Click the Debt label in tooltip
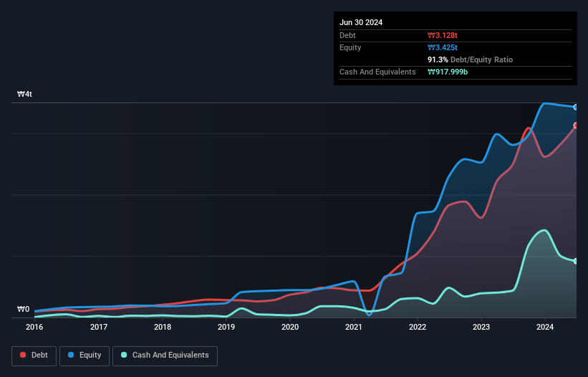 (347, 35)
